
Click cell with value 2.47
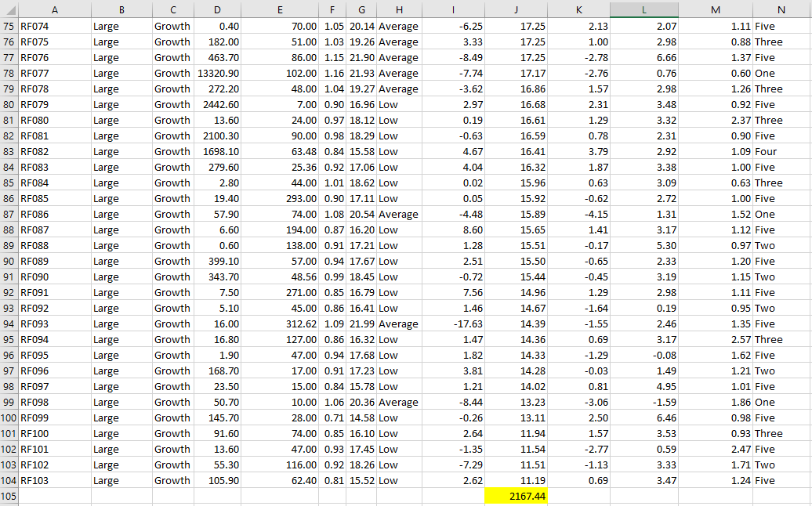coord(716,449)
